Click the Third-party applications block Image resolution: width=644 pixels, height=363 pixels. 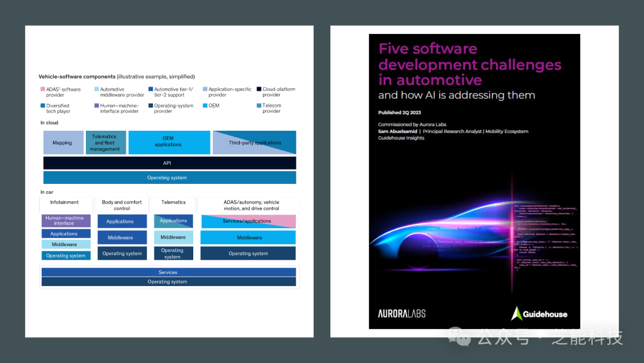click(x=254, y=143)
